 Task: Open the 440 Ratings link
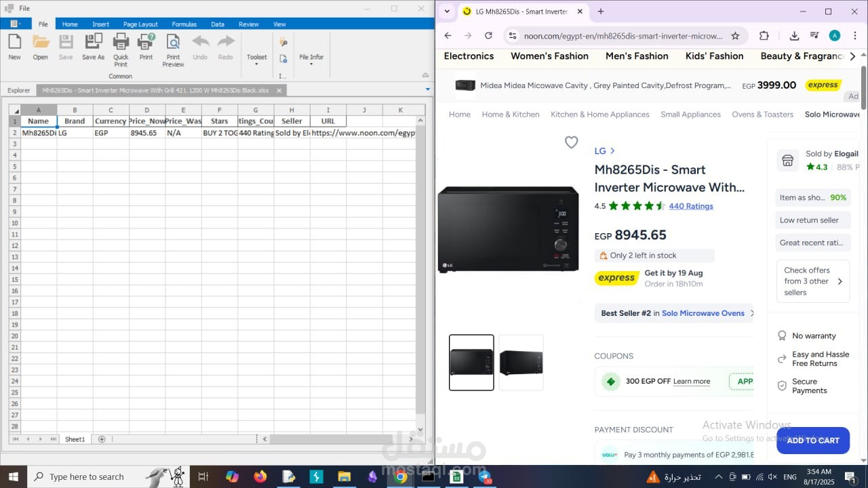tap(691, 206)
